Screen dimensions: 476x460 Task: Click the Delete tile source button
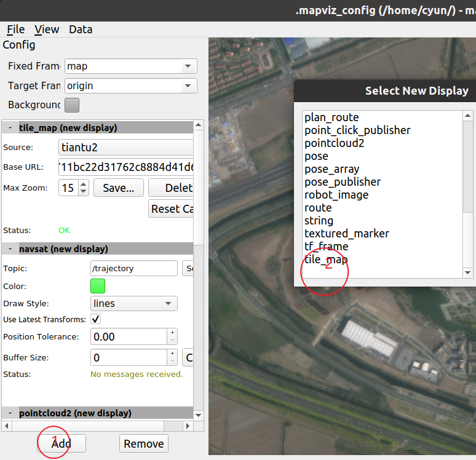coord(171,188)
